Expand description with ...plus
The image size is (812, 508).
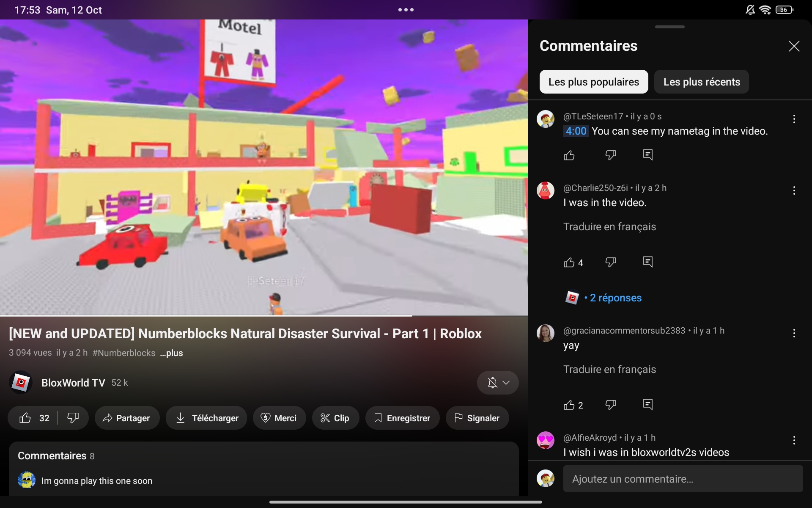(x=171, y=353)
